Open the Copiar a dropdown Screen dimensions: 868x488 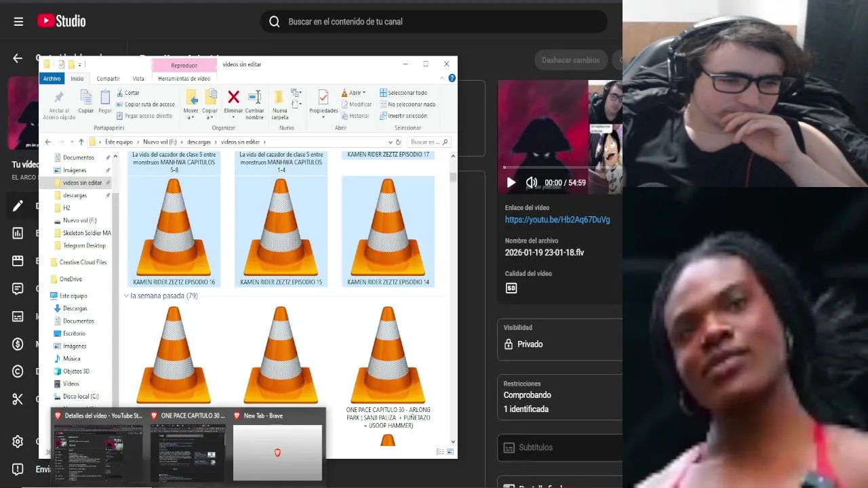point(210,105)
